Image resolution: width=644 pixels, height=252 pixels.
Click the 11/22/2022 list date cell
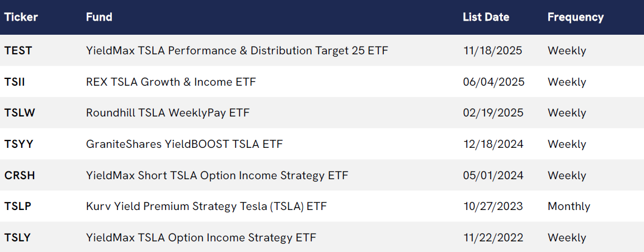click(493, 237)
